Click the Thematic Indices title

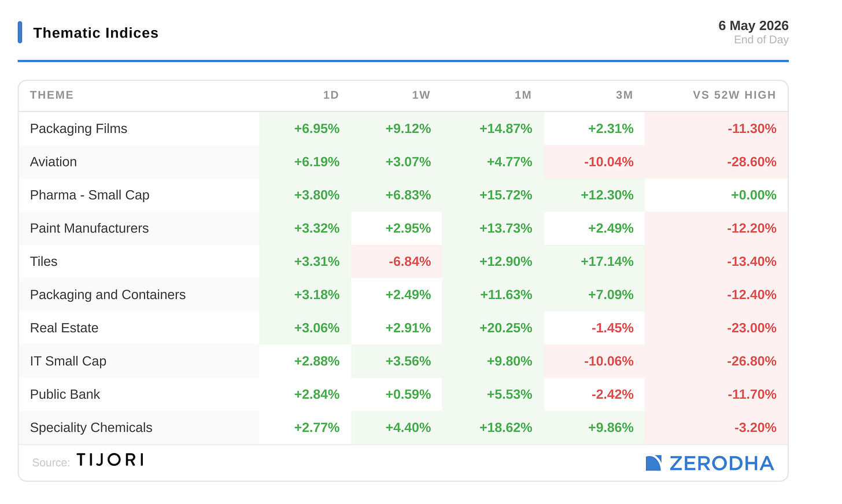[96, 33]
